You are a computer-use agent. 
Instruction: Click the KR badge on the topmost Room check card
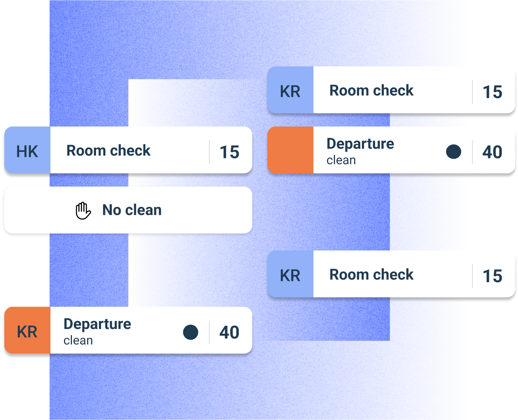coord(290,91)
